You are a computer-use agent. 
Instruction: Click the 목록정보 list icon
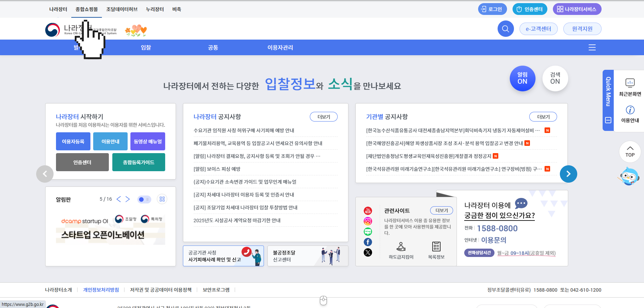tap(436, 250)
